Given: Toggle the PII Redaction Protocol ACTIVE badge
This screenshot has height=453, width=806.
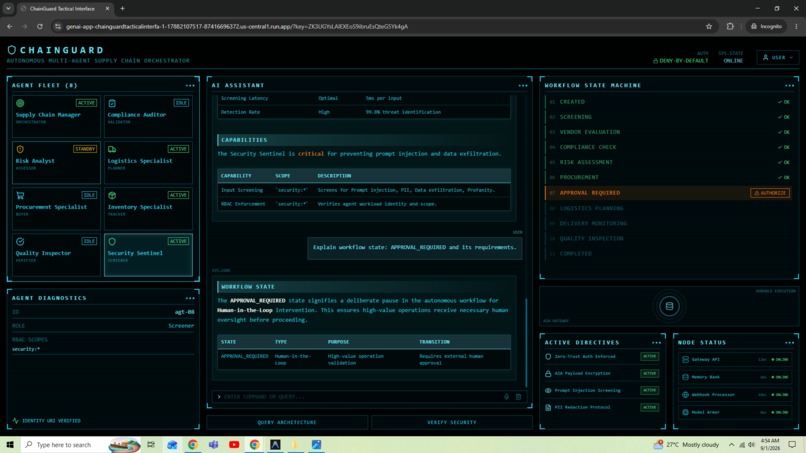Looking at the screenshot, I should pos(649,407).
